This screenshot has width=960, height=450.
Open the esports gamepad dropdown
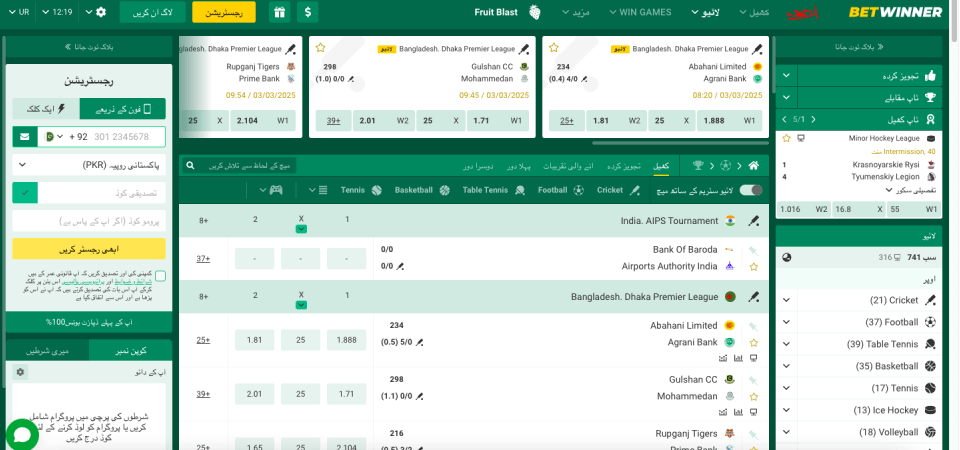click(x=271, y=190)
